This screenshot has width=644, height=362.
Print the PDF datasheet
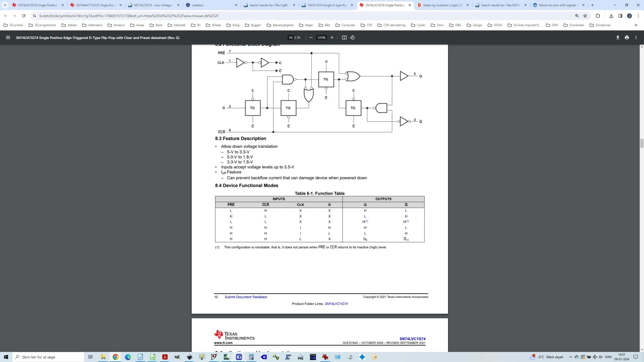coord(627,37)
